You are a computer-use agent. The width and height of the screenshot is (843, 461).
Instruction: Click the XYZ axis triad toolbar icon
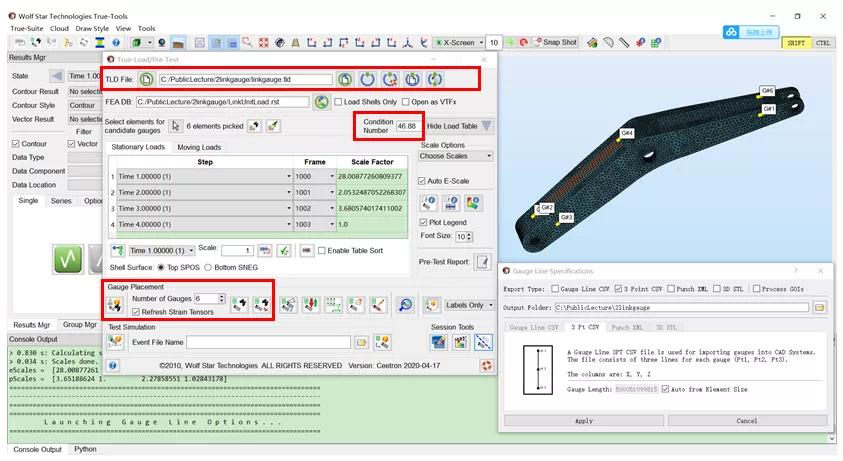pyautogui.click(x=408, y=42)
